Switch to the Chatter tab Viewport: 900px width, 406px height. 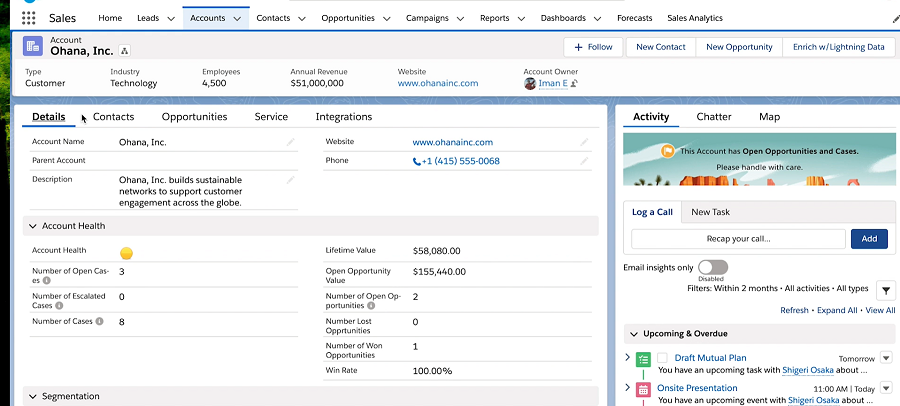click(x=713, y=117)
